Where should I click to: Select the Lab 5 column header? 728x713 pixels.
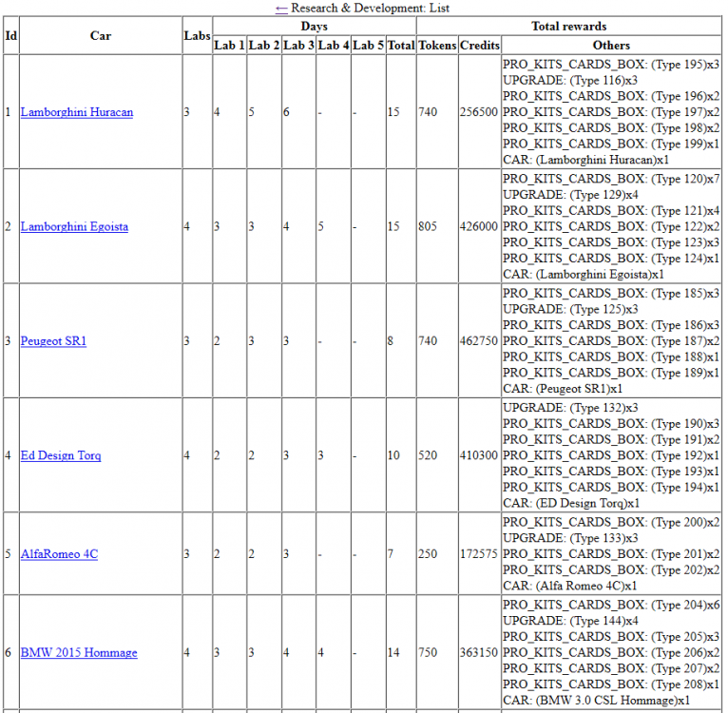click(369, 45)
